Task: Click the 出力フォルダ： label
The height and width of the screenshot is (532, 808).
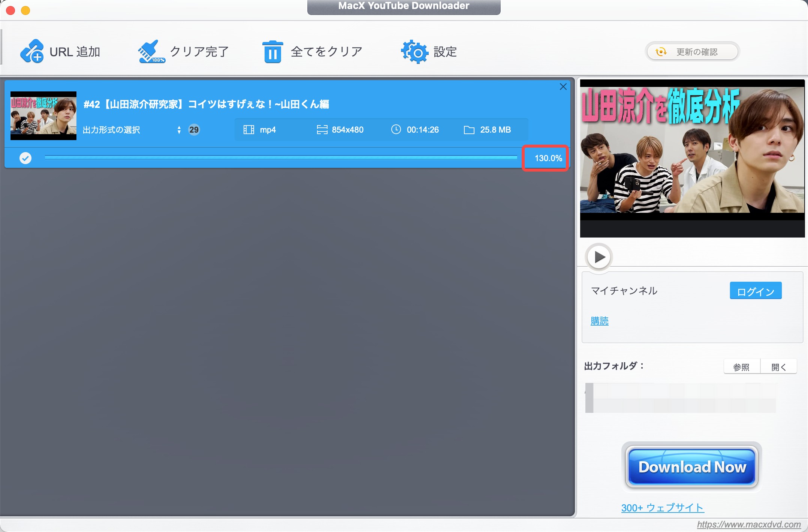Action: (x=614, y=366)
